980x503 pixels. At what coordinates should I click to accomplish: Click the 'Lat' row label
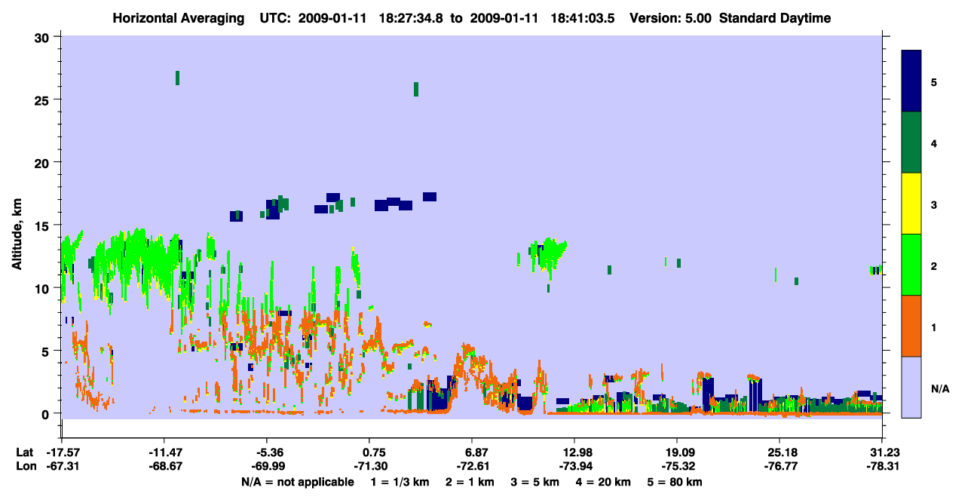click(24, 452)
